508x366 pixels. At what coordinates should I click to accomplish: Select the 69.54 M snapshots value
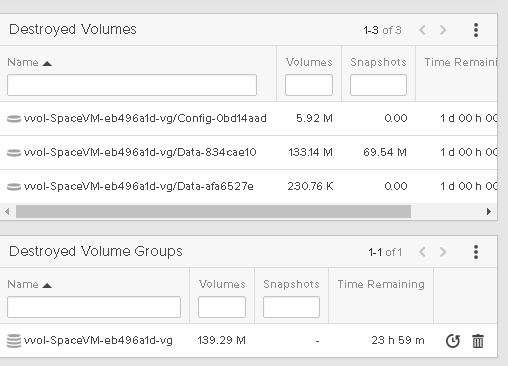pyautogui.click(x=385, y=152)
